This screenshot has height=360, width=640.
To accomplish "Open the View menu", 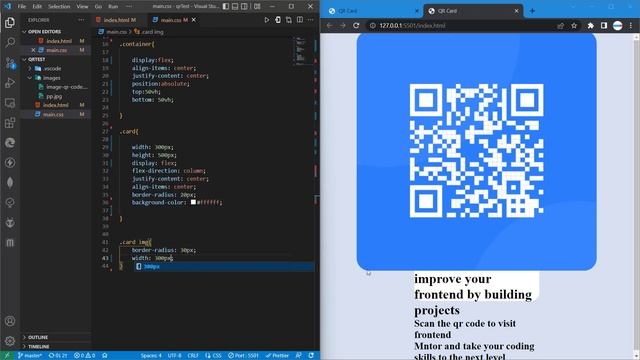I will pos(82,7).
